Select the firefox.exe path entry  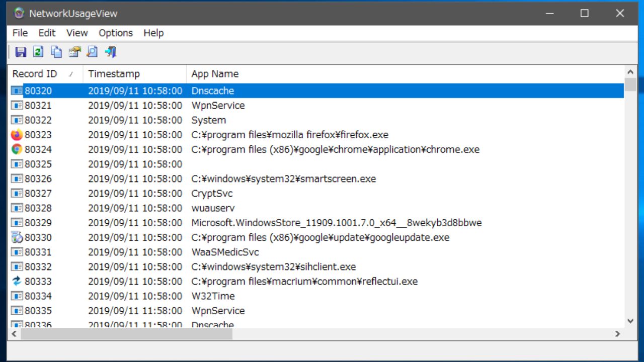click(290, 135)
